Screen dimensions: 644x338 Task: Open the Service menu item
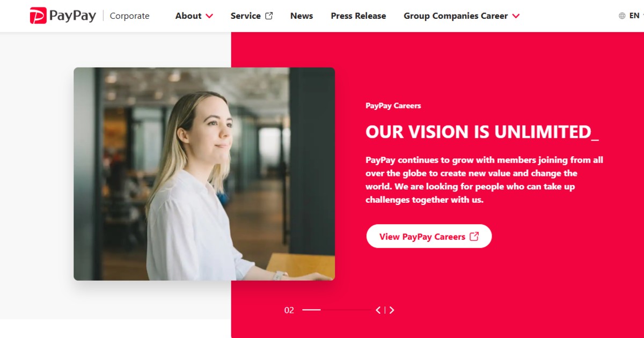pos(246,16)
